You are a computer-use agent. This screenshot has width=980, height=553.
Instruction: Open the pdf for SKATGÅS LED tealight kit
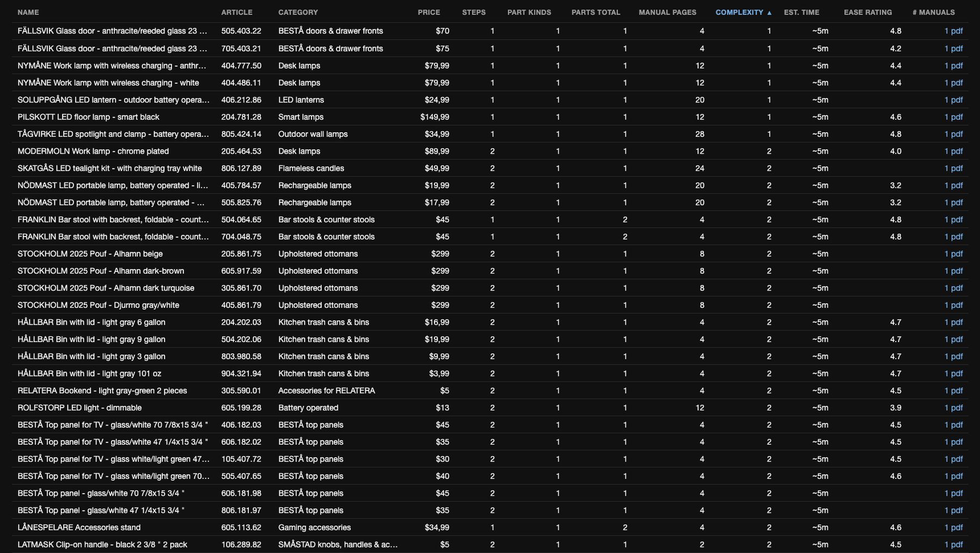953,168
